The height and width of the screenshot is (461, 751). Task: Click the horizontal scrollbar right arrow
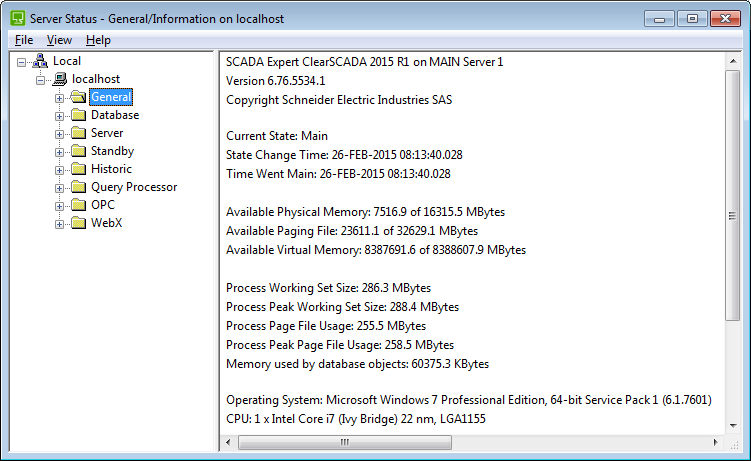[x=716, y=442]
